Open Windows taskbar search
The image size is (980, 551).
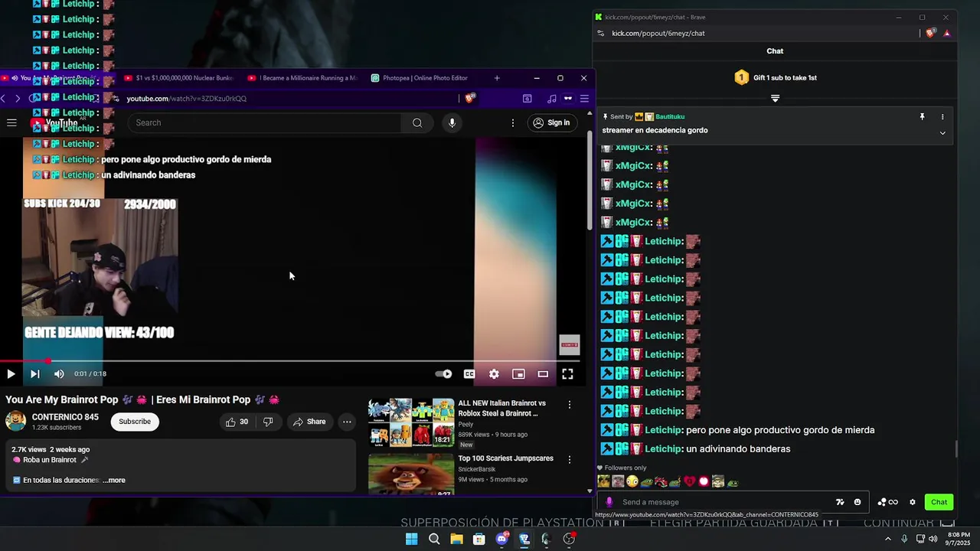434,540
